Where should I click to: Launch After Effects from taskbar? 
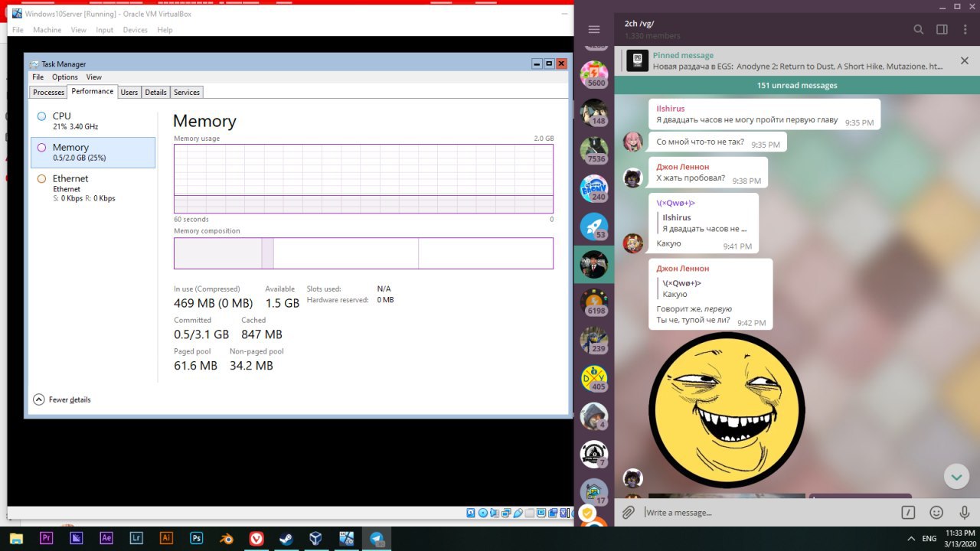click(106, 538)
